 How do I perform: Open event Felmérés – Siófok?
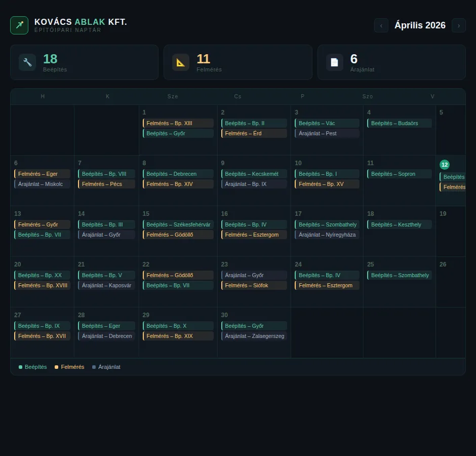click(254, 286)
